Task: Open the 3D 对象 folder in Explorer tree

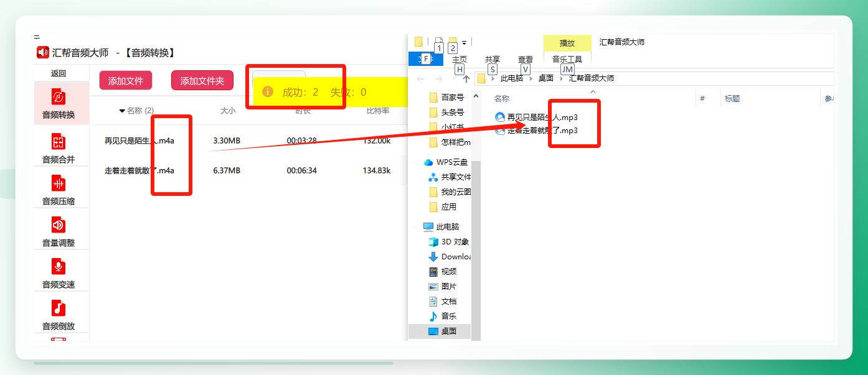Action: (x=448, y=242)
